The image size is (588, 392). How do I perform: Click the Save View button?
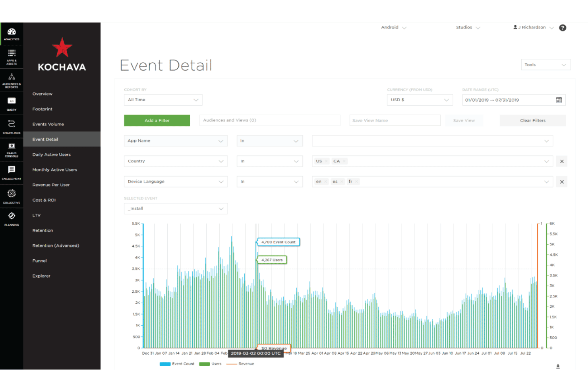464,120
